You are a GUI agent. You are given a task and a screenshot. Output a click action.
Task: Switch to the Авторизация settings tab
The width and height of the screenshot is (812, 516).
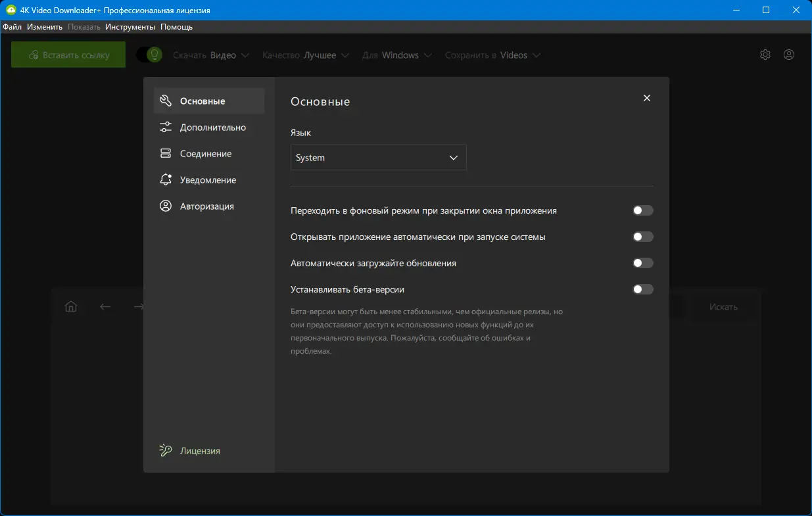tap(209, 206)
